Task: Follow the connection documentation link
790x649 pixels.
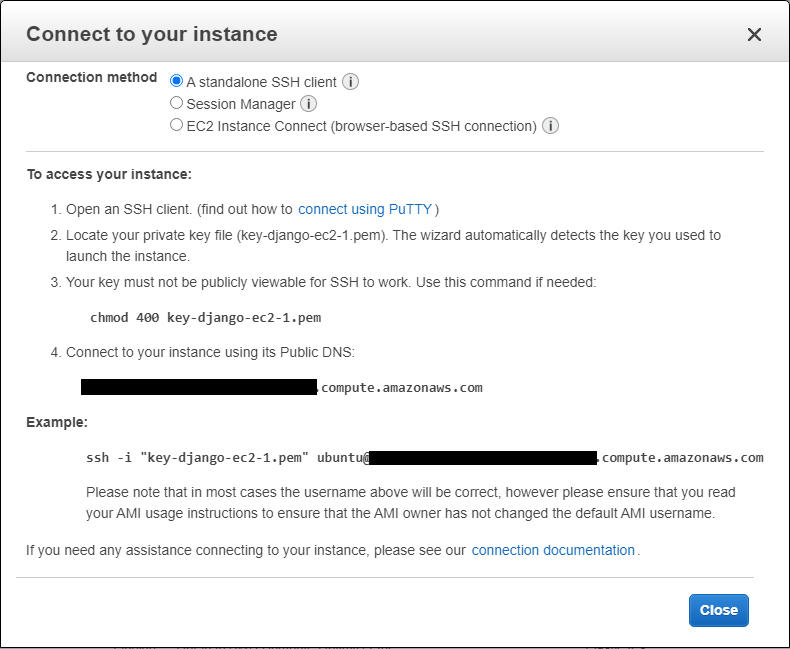Action: (553, 550)
